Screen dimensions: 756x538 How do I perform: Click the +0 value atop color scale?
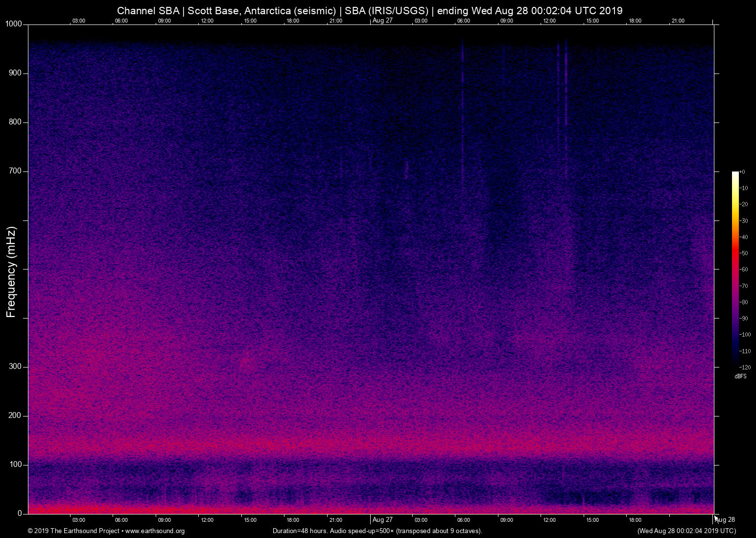click(742, 172)
